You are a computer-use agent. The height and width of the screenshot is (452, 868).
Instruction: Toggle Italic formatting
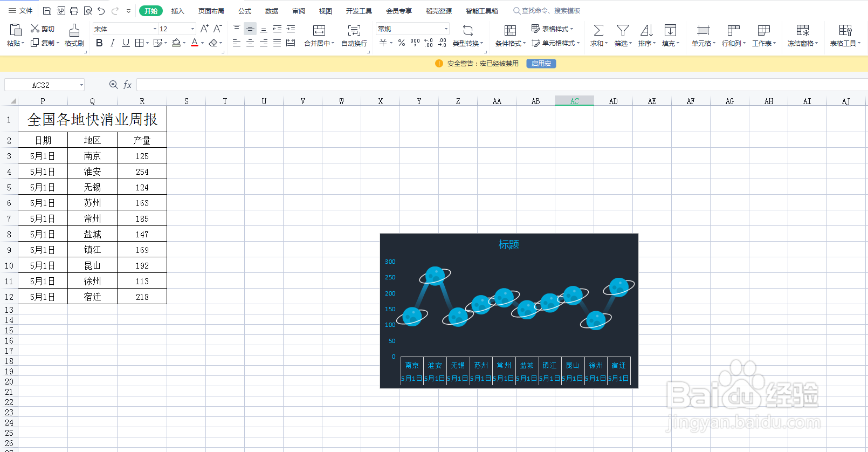pyautogui.click(x=112, y=43)
